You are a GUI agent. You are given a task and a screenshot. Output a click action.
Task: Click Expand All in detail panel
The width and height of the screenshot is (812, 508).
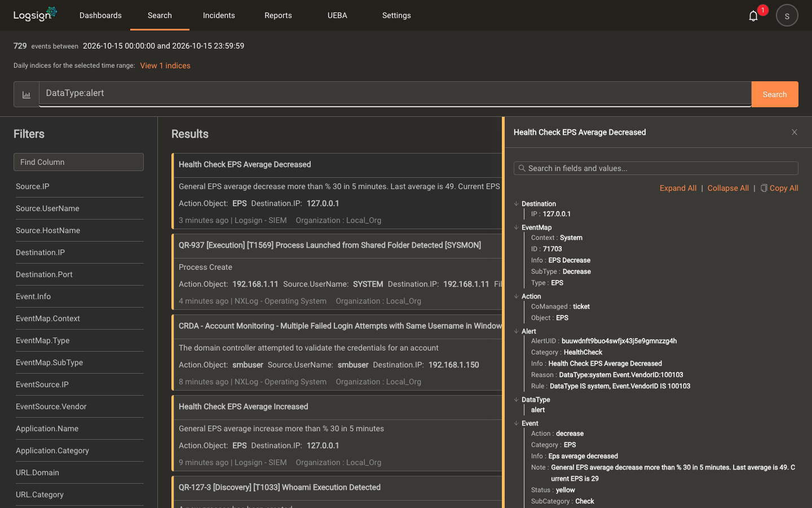coord(678,188)
